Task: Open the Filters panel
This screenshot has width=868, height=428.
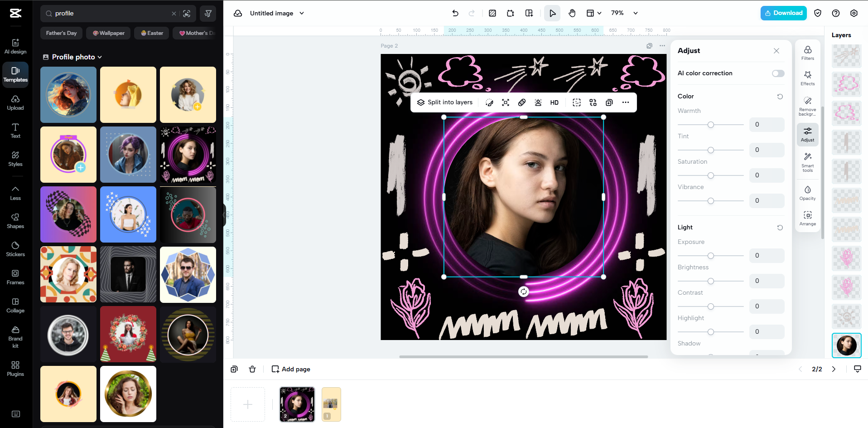Action: coord(807,52)
